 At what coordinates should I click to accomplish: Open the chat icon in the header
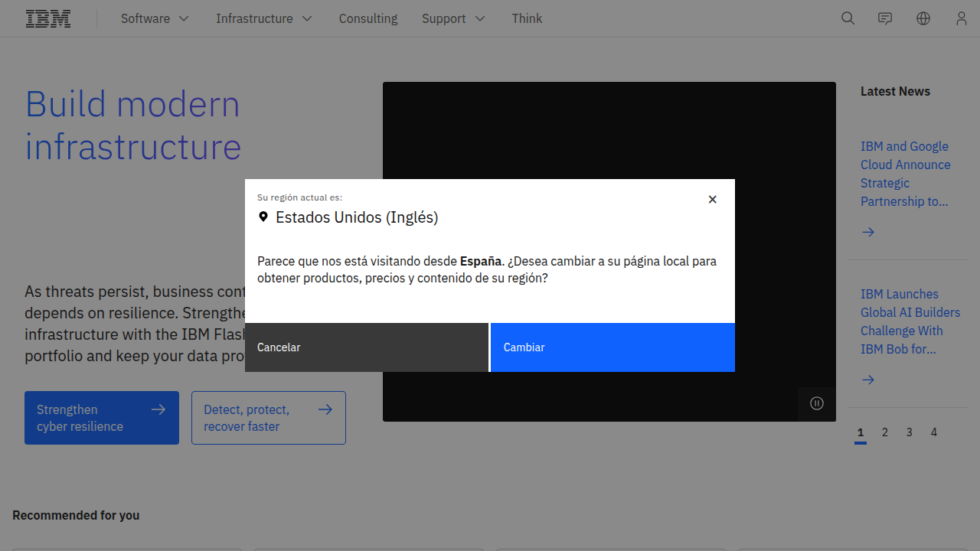(885, 18)
